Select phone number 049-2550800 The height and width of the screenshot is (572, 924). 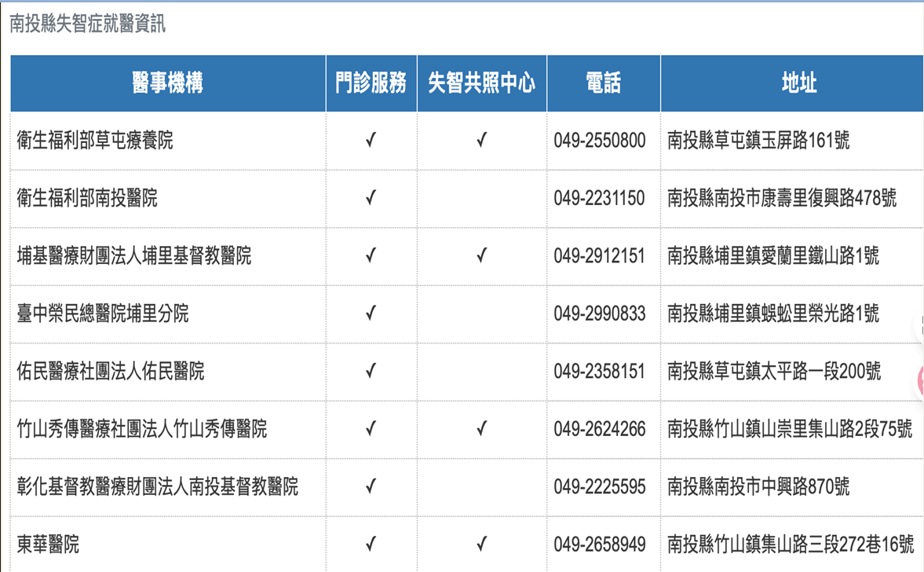599,141
